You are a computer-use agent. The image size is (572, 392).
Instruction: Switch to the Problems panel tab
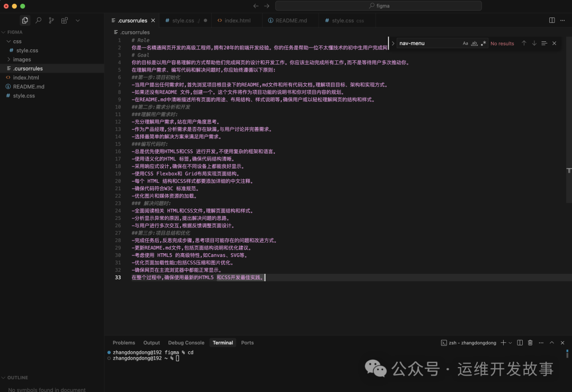pos(123,343)
